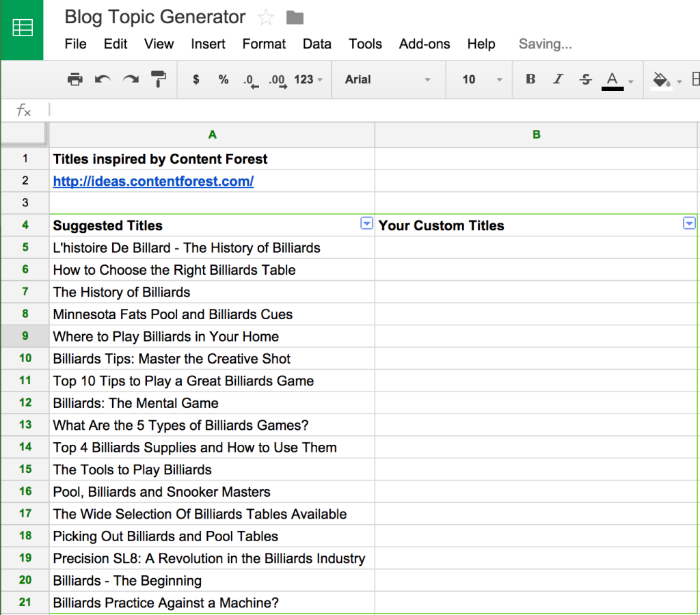The height and width of the screenshot is (615, 700).
Task: Format as percent
Action: 224,79
